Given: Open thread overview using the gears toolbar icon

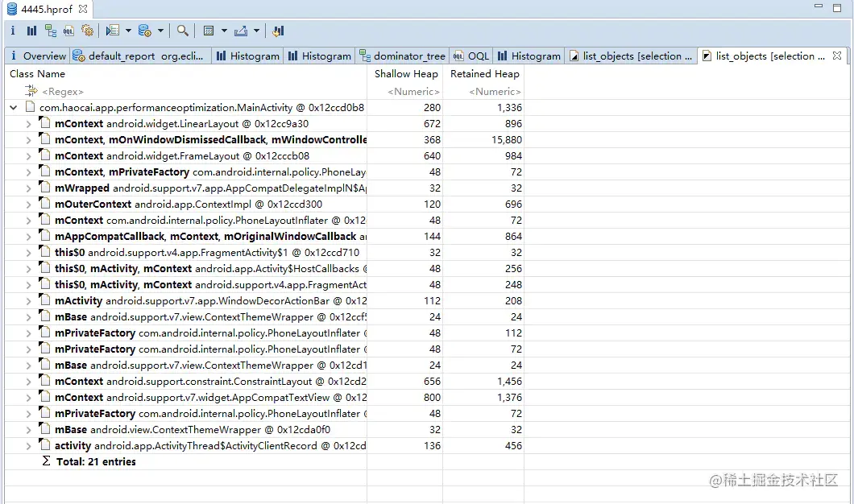Looking at the screenshot, I should (x=87, y=31).
